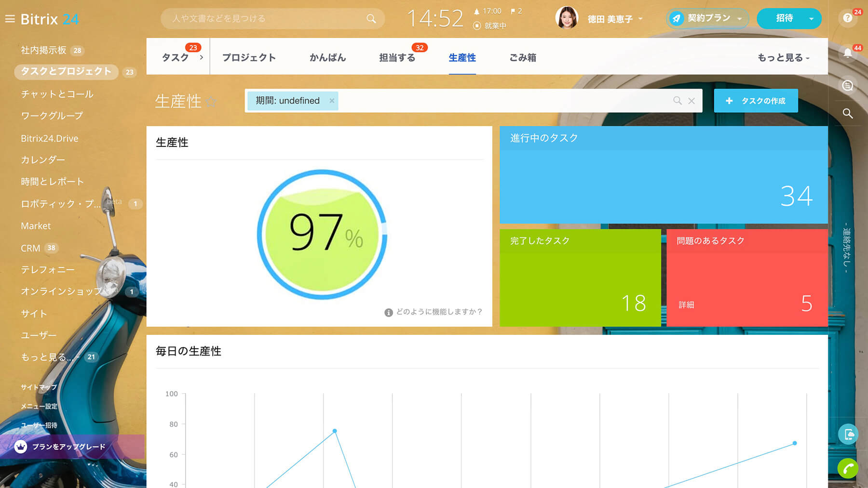
Task: Select the 生産性 tab
Action: coord(462,57)
